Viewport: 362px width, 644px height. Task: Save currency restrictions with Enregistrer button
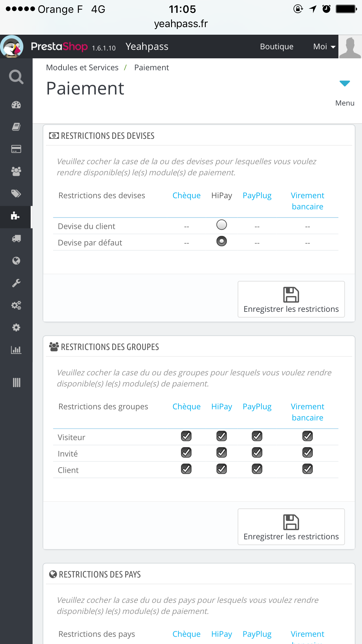(x=291, y=299)
